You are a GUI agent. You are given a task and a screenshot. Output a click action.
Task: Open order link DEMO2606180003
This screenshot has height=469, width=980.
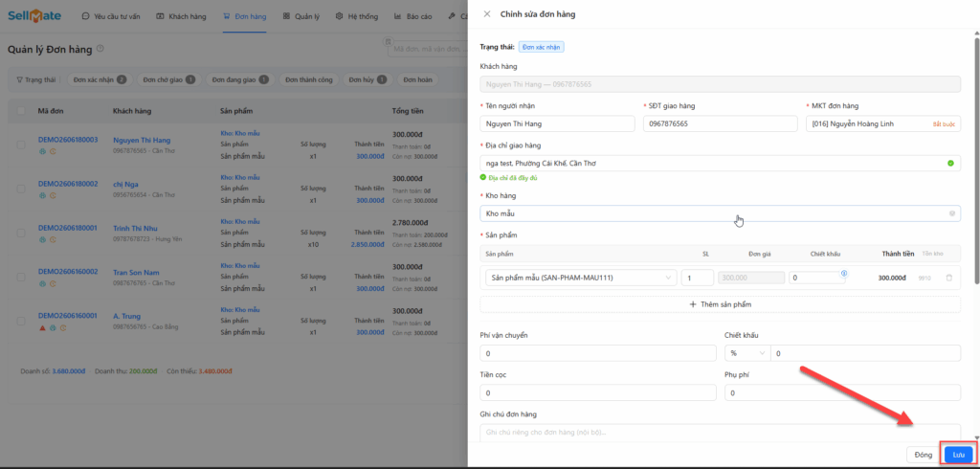tap(68, 140)
